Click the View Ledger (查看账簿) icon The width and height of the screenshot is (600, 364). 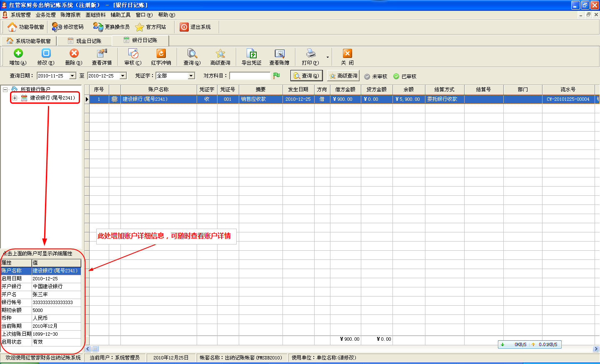tap(279, 54)
